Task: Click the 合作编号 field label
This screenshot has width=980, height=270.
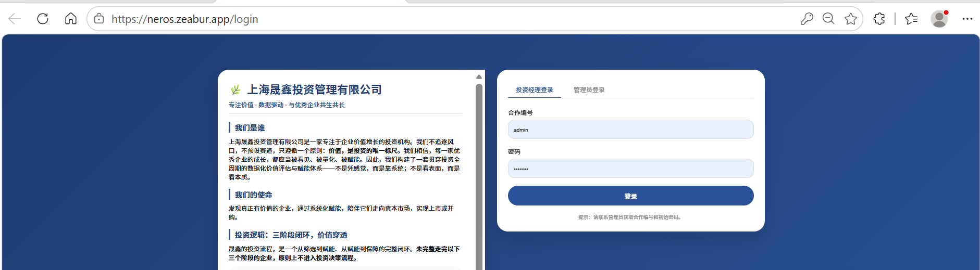Action: point(520,113)
